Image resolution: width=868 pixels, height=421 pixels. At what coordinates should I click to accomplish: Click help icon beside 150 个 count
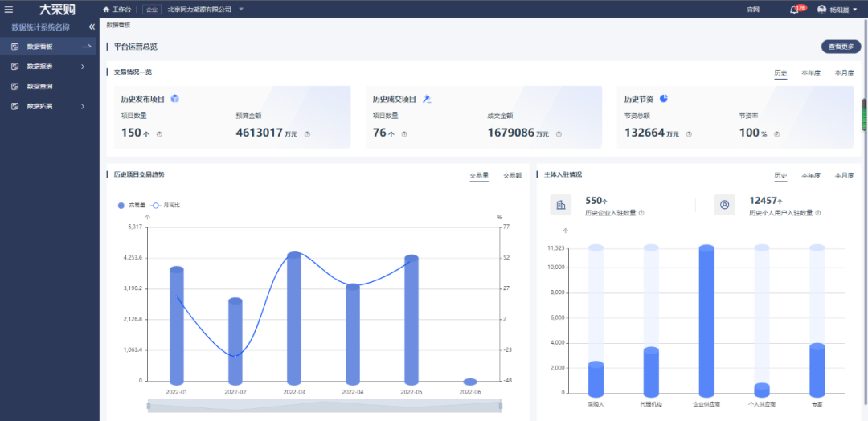pos(159,134)
